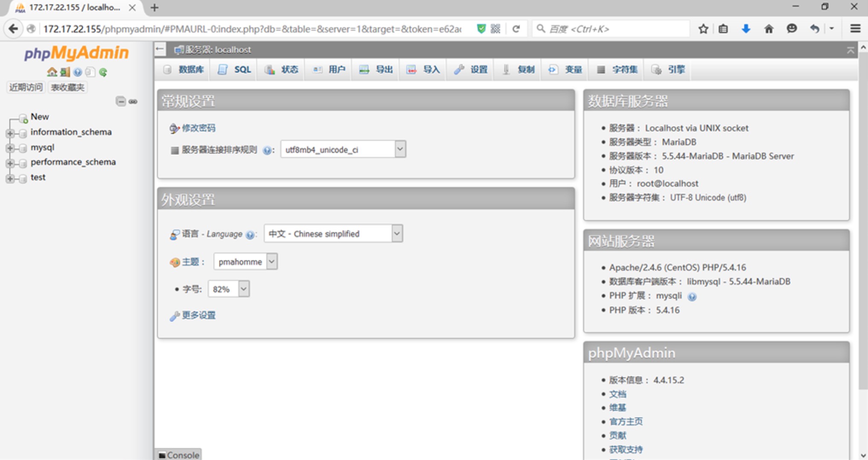Open the 官方主页 homepage link
Viewport: 868px width, 460px height.
coord(626,422)
